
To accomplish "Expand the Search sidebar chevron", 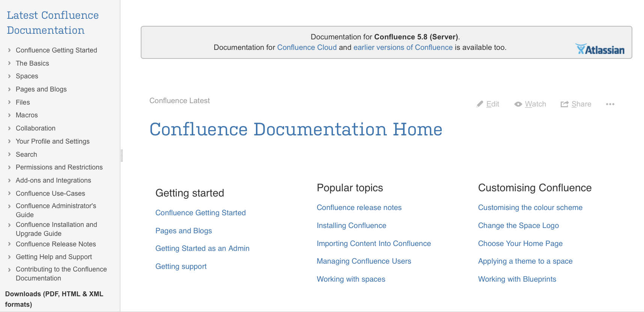I will pos(9,154).
